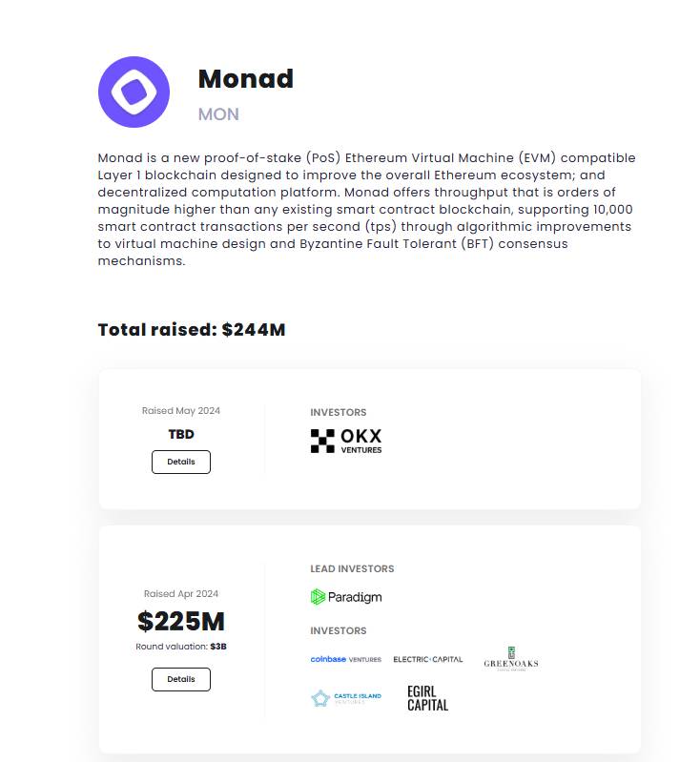This screenshot has width=700, height=762.
Task: Click the MON ticker symbol
Action: click(218, 114)
